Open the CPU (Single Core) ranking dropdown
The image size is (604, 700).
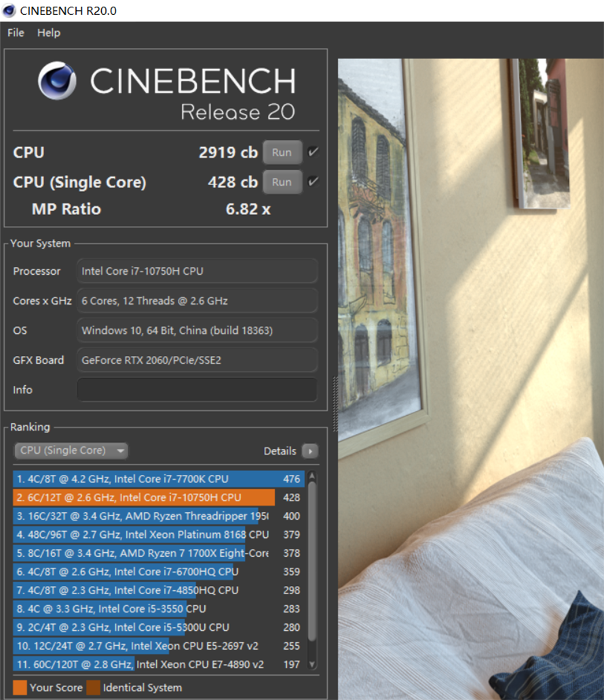click(71, 450)
